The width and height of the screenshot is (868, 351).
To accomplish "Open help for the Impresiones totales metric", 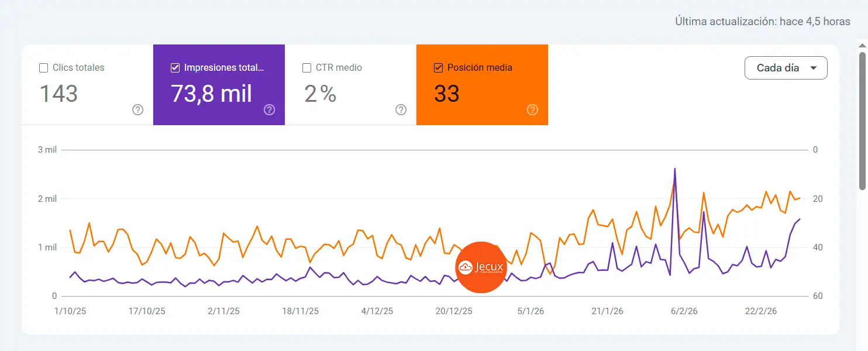I will click(269, 109).
